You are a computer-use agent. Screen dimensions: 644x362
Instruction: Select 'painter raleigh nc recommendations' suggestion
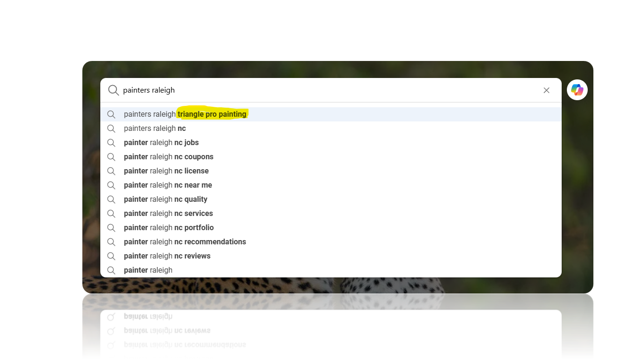185,242
